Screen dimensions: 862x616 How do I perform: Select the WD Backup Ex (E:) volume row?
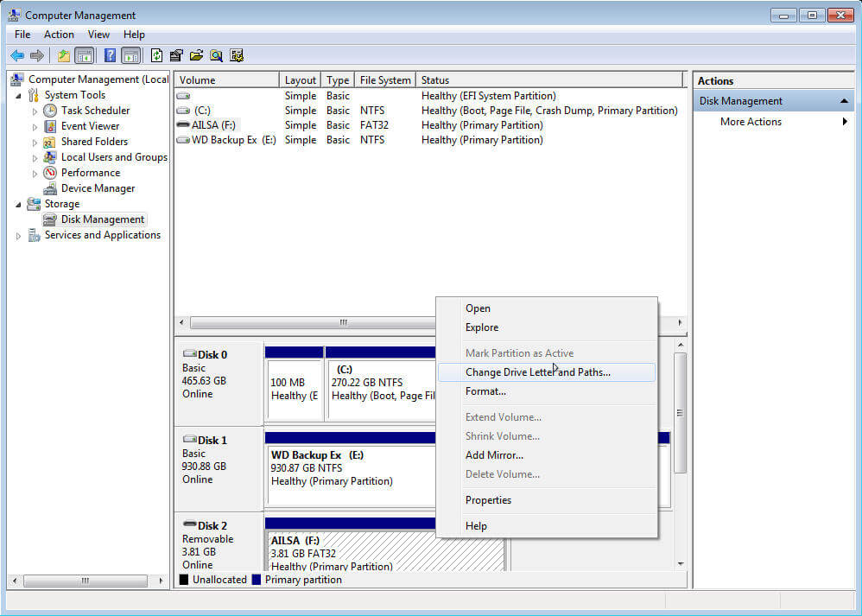[x=233, y=140]
